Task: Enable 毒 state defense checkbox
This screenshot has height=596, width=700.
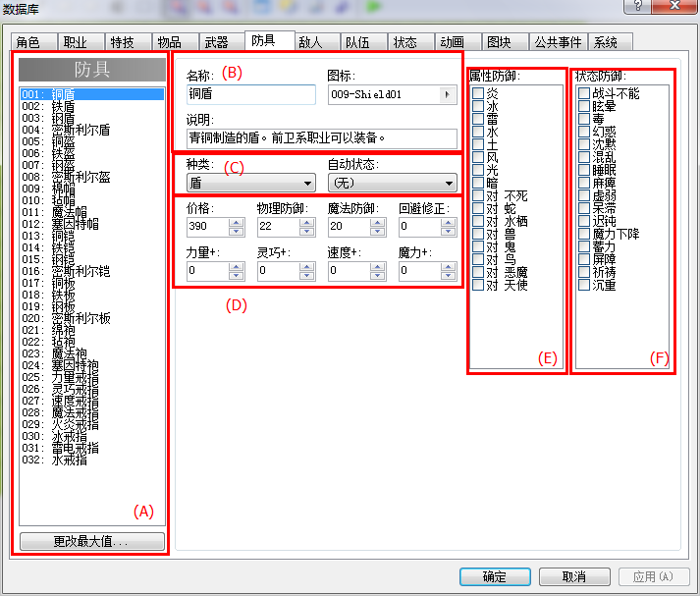Action: pos(584,119)
